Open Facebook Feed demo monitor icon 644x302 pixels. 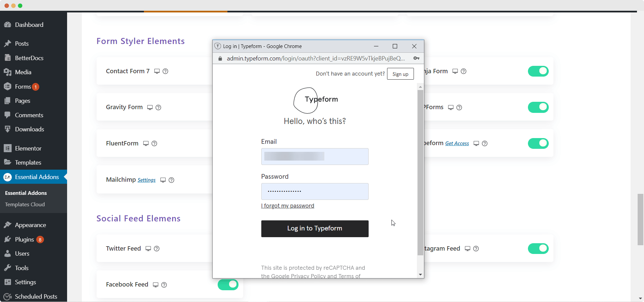[156, 285]
